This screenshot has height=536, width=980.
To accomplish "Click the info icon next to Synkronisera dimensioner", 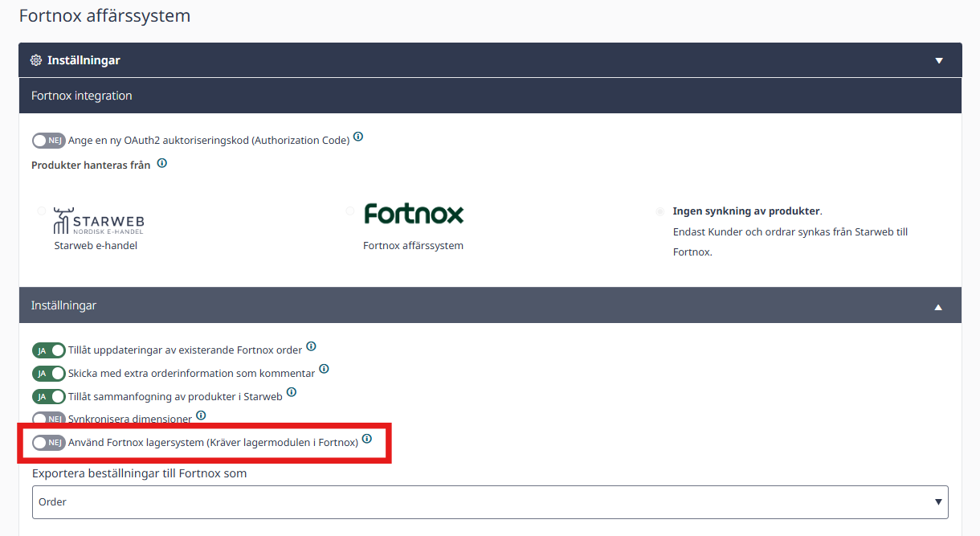I will [202, 415].
